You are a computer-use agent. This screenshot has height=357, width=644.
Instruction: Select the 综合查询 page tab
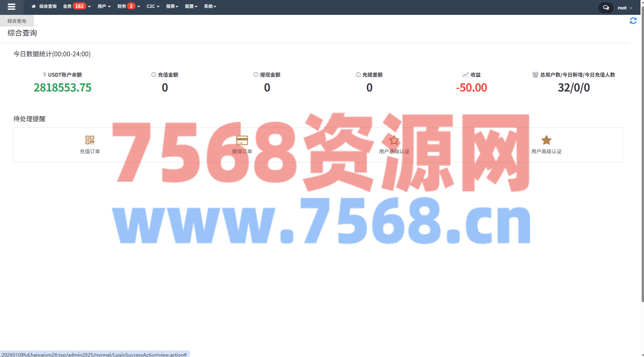click(17, 21)
